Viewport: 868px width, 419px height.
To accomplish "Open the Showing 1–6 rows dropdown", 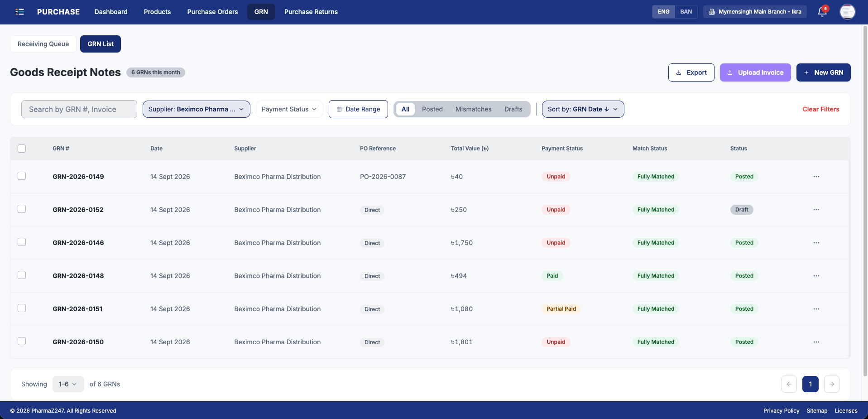I will click(68, 384).
